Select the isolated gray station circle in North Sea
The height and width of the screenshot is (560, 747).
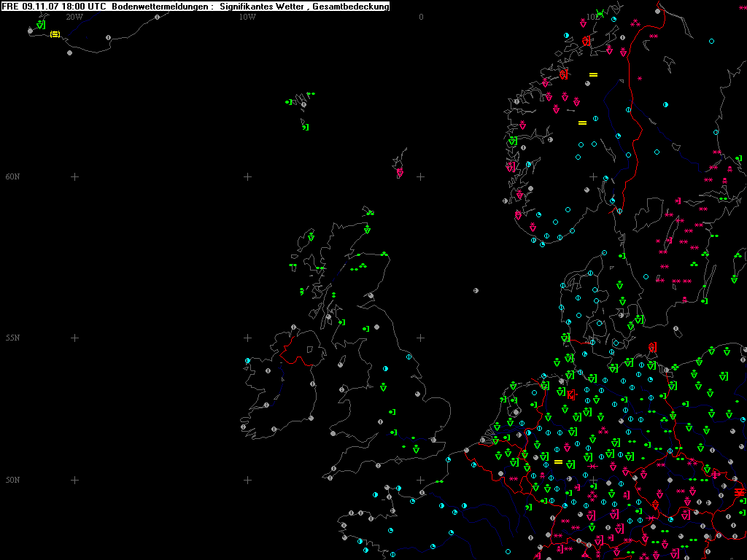coord(476,290)
